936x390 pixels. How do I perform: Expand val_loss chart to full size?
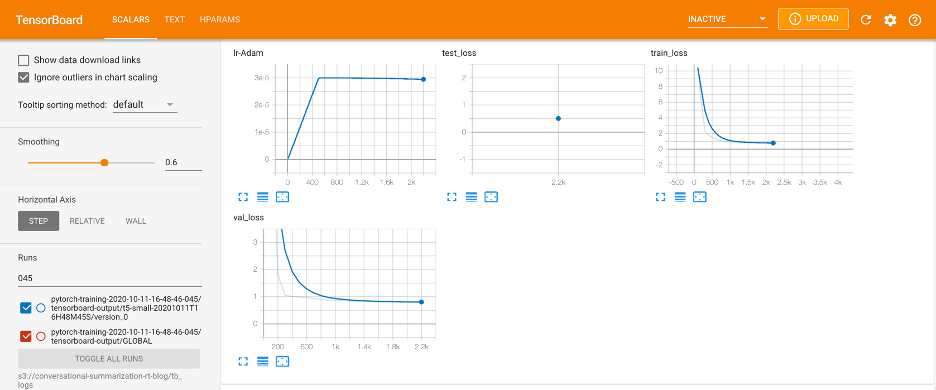point(243,361)
